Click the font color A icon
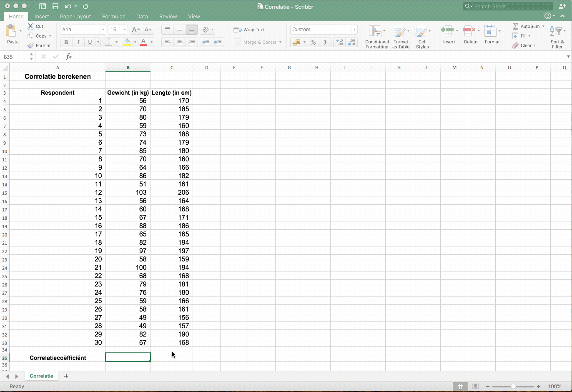 point(143,42)
